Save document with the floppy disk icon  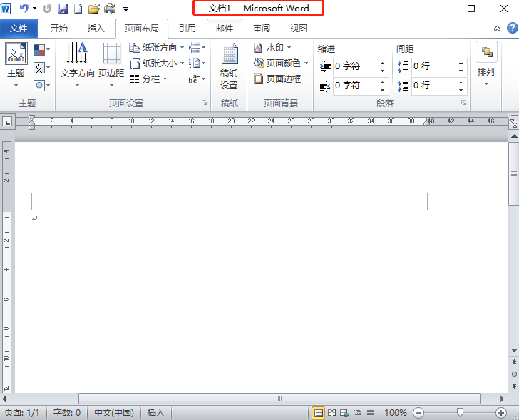[63, 9]
